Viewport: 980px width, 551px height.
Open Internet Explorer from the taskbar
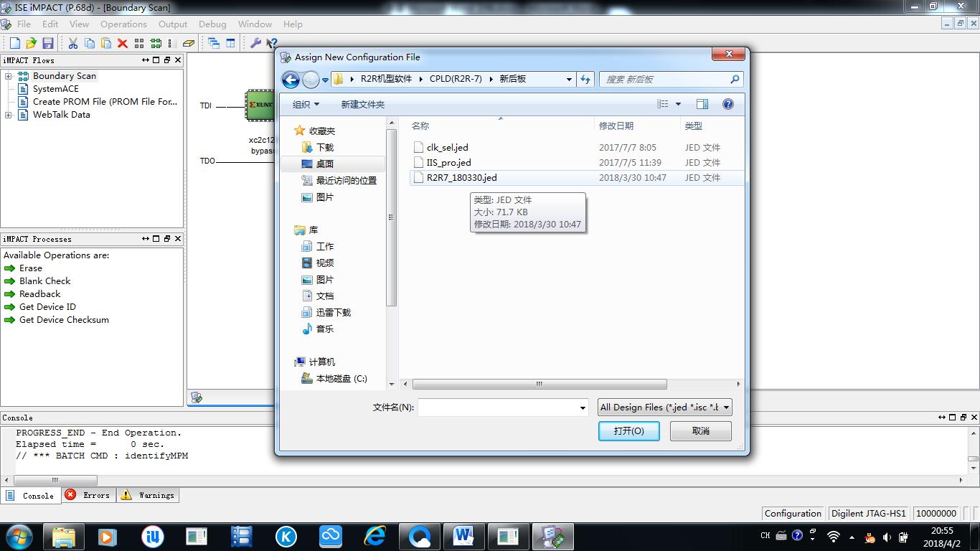coord(375,535)
